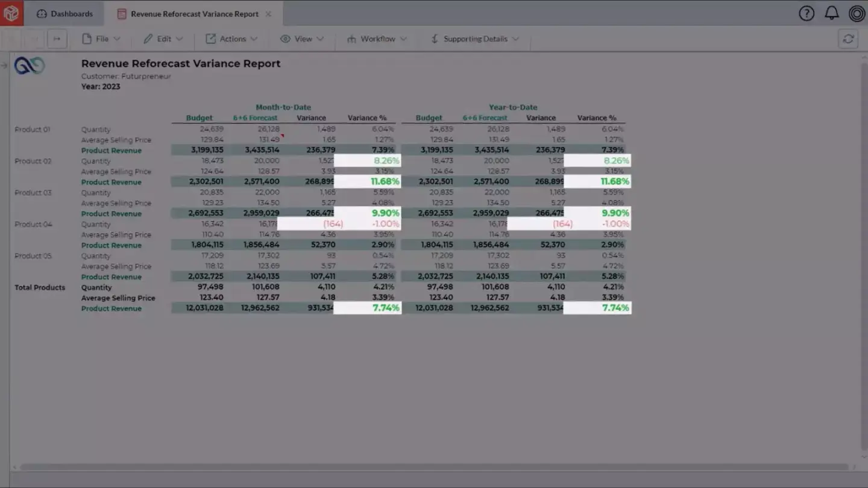Click the Year: 2023 label
Viewport: 868px width, 488px height.
tap(101, 86)
